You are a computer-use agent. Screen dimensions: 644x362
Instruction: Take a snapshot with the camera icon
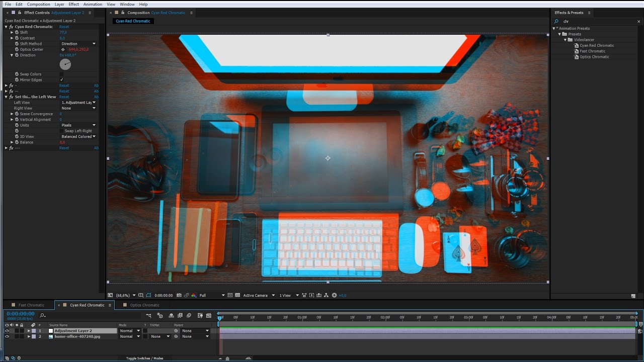coord(179,295)
